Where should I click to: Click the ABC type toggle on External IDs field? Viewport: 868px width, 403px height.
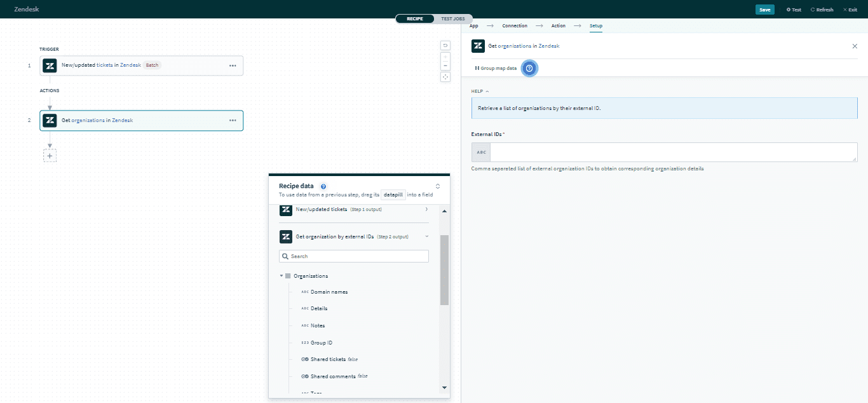(480, 152)
